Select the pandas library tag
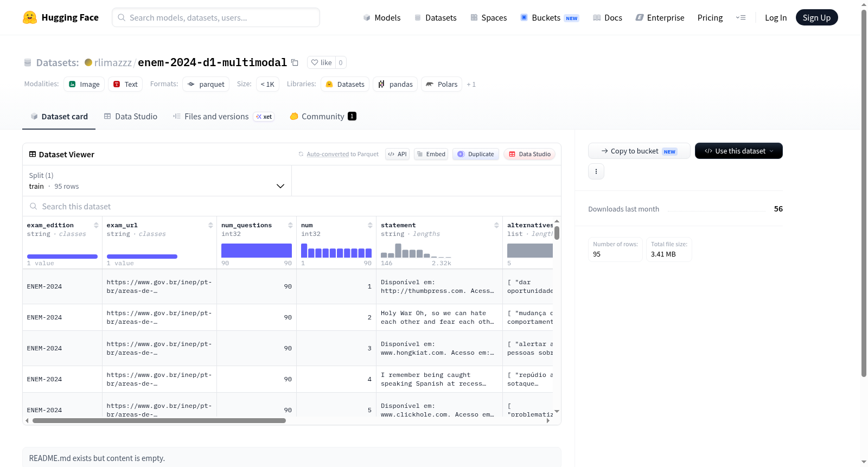 pyautogui.click(x=395, y=84)
